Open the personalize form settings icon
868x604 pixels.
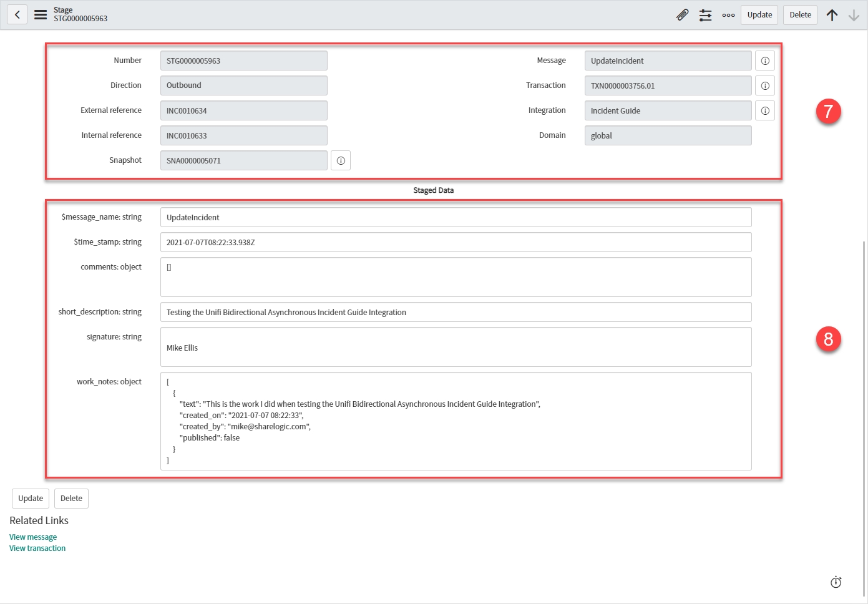point(705,15)
